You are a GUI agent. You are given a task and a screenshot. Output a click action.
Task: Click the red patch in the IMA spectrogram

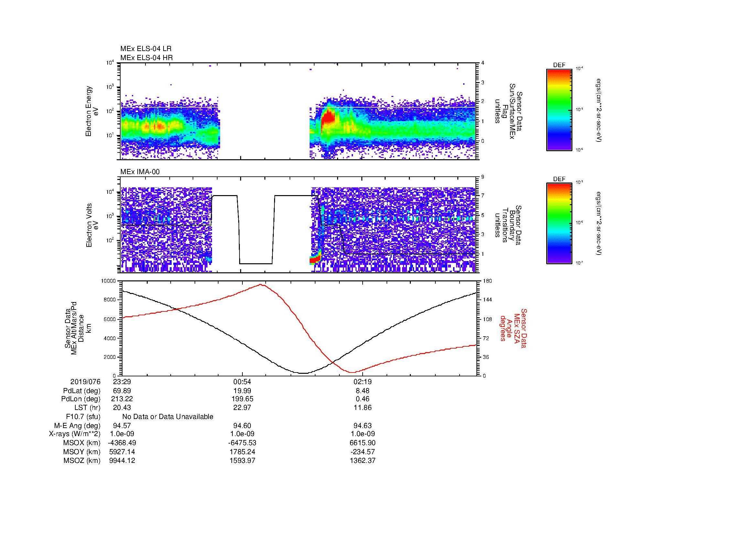point(314,260)
